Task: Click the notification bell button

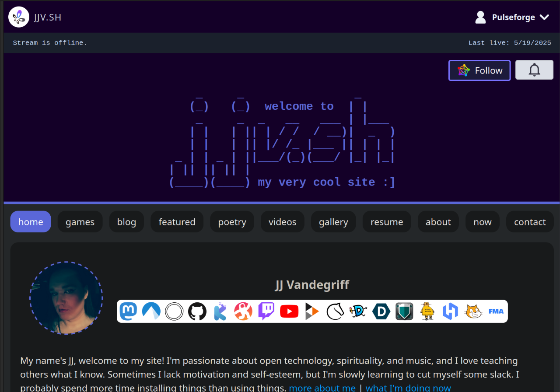Action: click(534, 70)
